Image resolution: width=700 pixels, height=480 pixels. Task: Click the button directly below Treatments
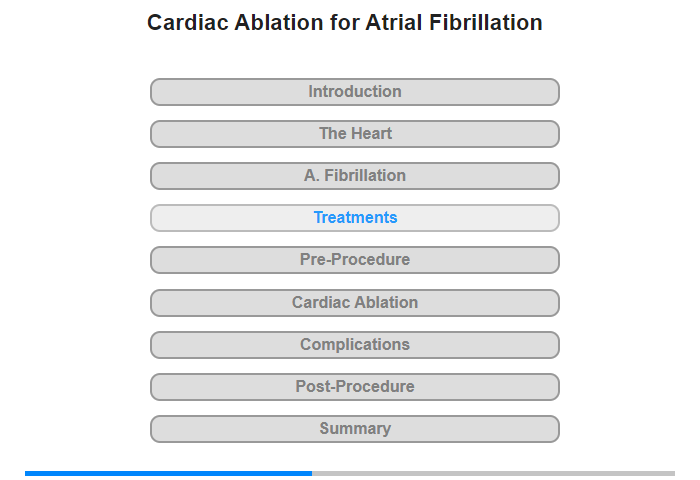pyautogui.click(x=354, y=260)
